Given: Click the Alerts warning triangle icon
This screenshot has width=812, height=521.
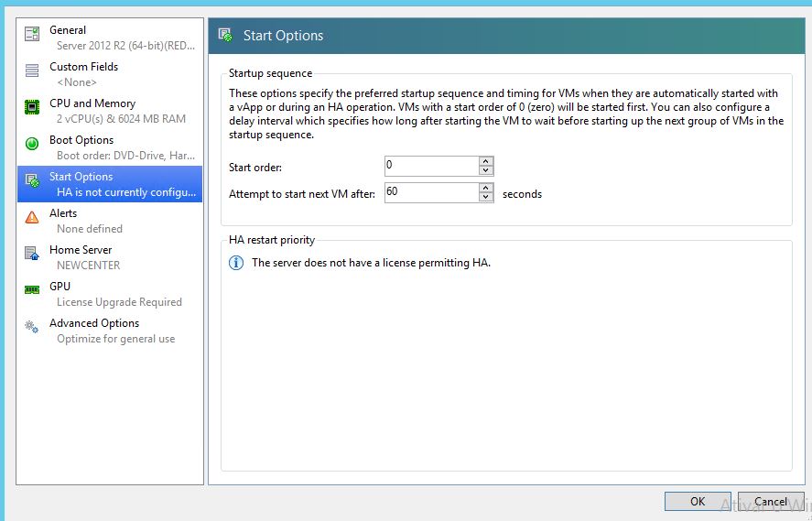Looking at the screenshot, I should [x=32, y=217].
